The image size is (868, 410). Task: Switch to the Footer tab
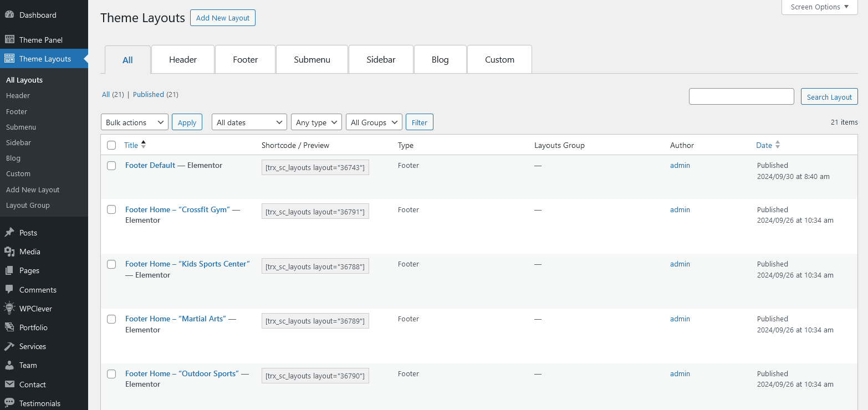[x=246, y=59]
